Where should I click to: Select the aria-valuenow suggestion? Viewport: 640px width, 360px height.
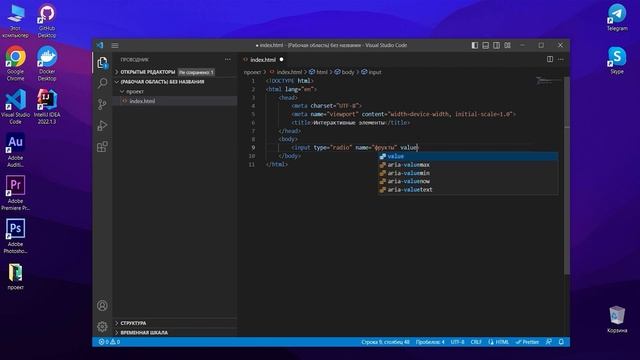(468, 181)
